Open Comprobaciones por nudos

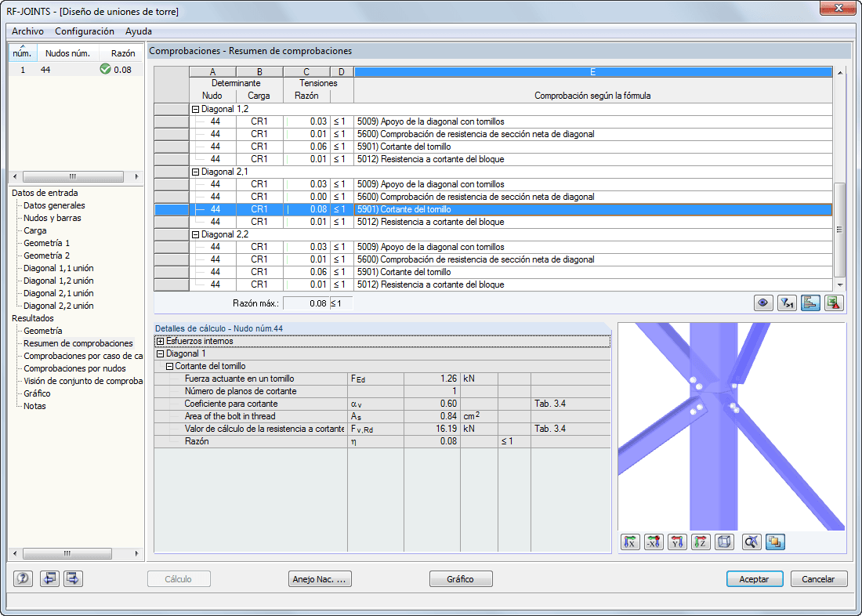point(74,369)
